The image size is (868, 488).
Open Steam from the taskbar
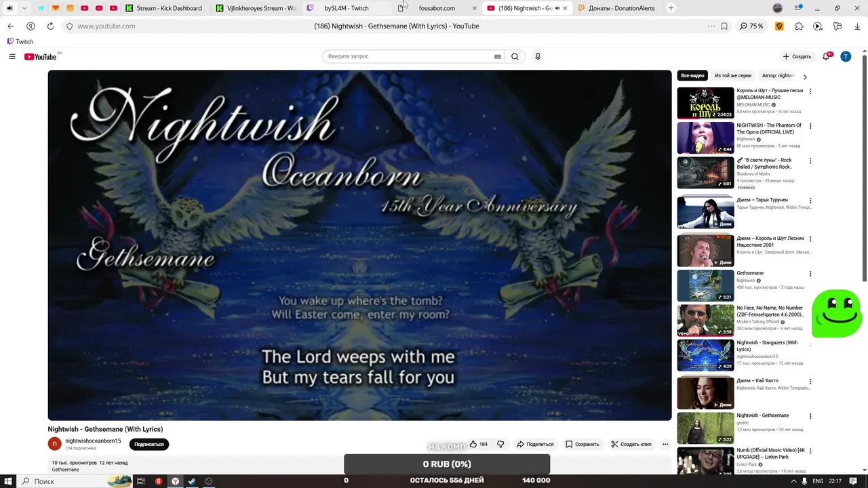click(x=192, y=481)
